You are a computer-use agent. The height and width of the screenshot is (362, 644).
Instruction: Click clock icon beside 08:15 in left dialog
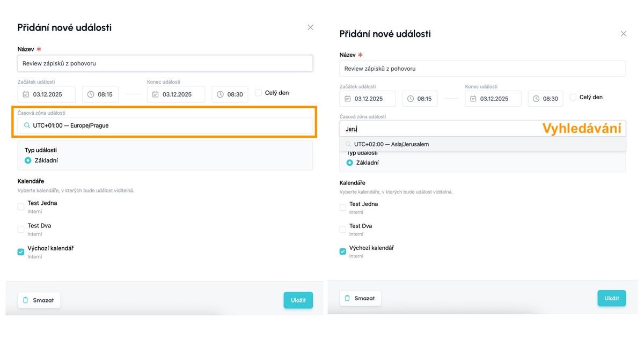click(91, 94)
